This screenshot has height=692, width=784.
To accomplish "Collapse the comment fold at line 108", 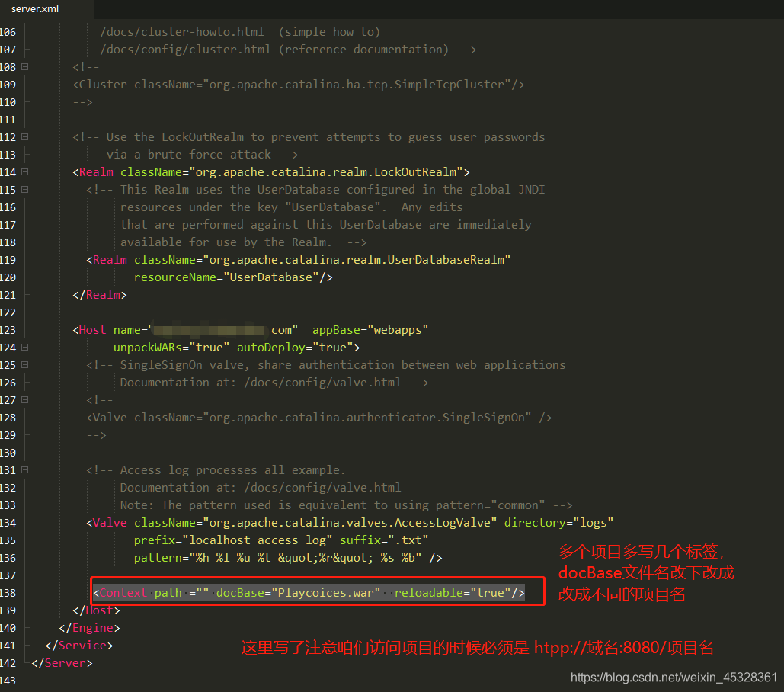I will tap(24, 66).
